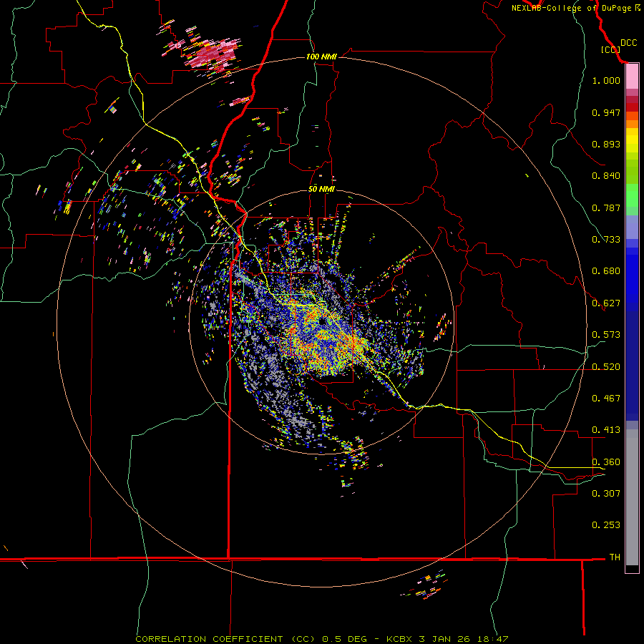
Task: Click the 0.253 color scale value
Action: coord(606,525)
